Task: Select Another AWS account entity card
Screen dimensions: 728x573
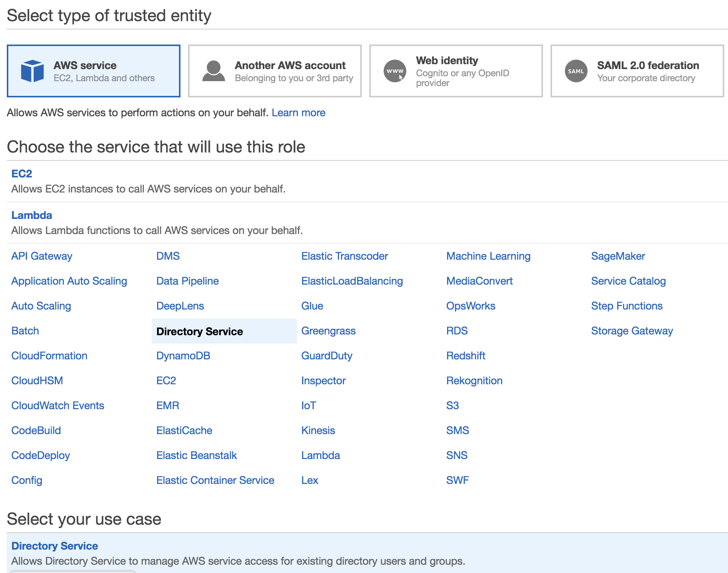Action: [x=275, y=71]
